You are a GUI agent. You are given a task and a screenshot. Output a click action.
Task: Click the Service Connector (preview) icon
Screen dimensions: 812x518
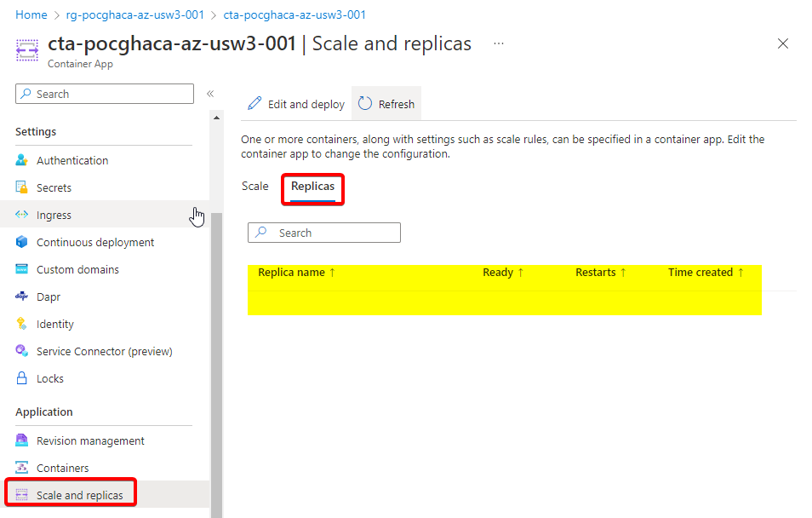click(22, 351)
